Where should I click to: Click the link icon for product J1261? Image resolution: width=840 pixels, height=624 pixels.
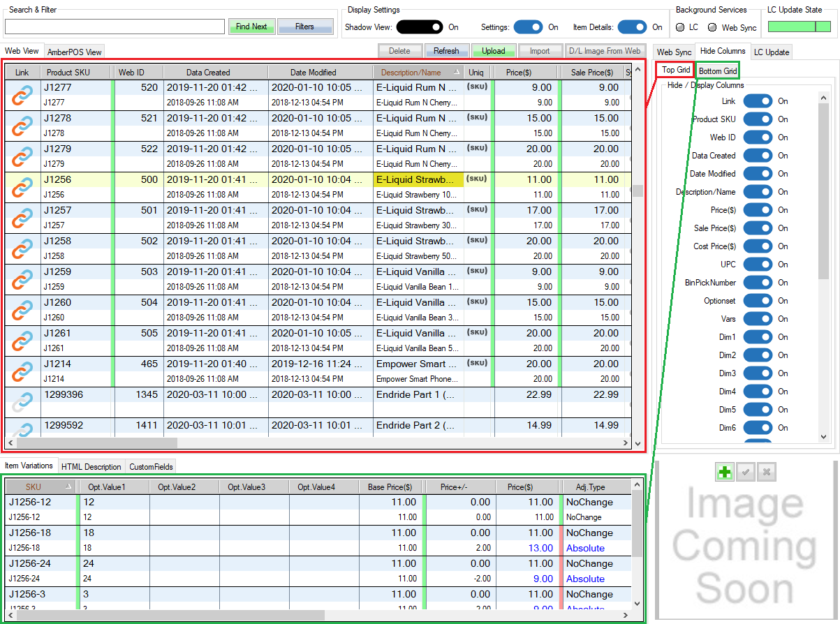click(x=23, y=341)
